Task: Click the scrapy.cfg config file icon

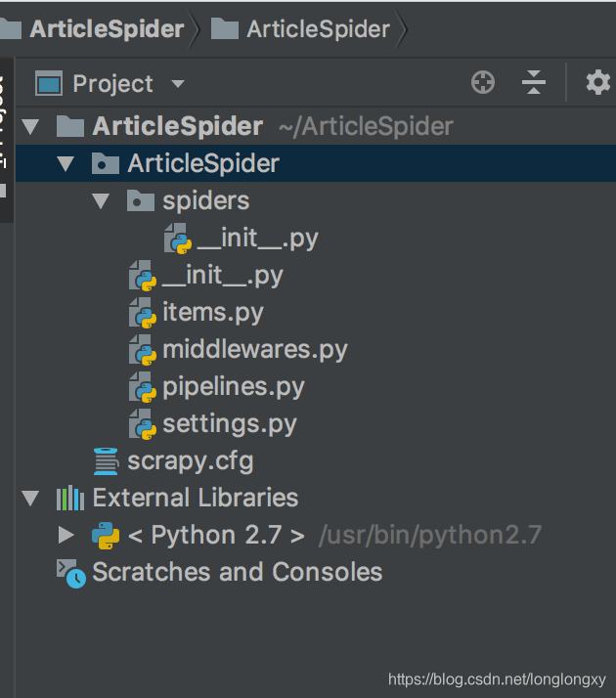Action: pos(106,461)
